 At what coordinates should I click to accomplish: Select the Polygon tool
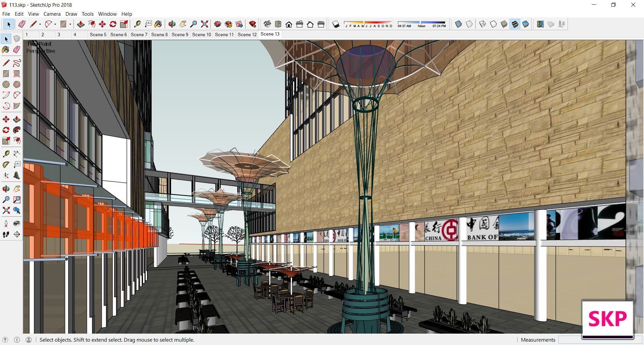coord(17,84)
